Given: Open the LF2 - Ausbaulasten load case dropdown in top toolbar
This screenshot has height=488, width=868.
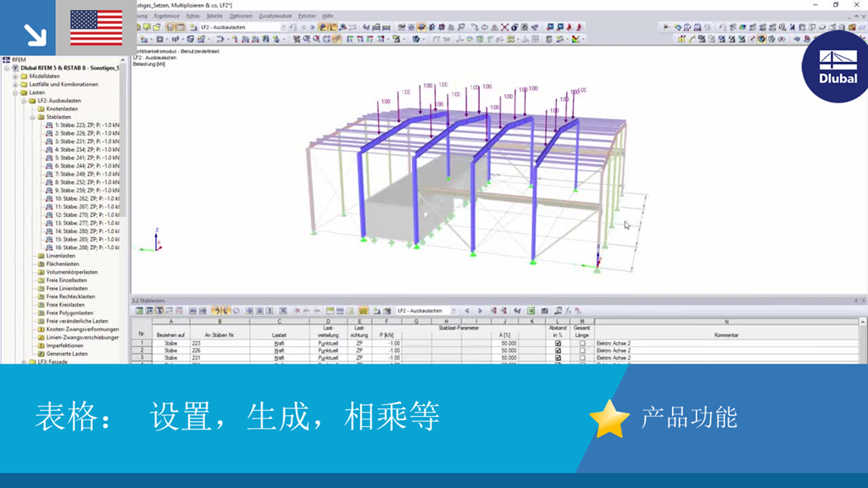Looking at the screenshot, I should pos(243,27).
